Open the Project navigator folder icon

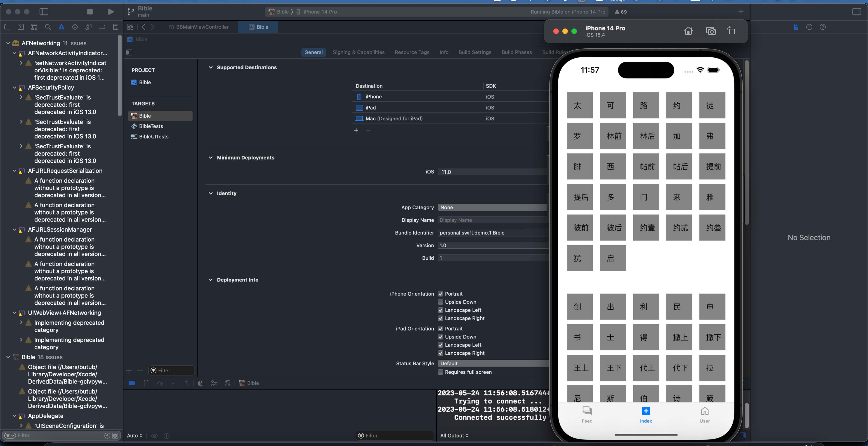tap(7, 27)
